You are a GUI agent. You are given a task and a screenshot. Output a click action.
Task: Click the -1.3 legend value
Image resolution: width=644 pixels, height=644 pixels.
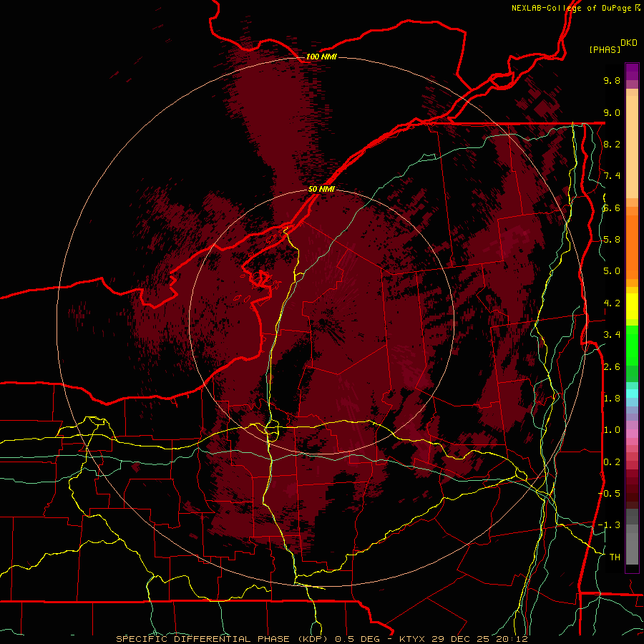tap(610, 525)
